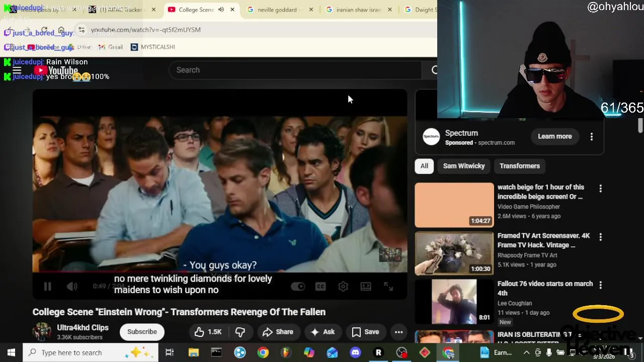Open the Fallout 76 video thumbnail

[x=454, y=302]
